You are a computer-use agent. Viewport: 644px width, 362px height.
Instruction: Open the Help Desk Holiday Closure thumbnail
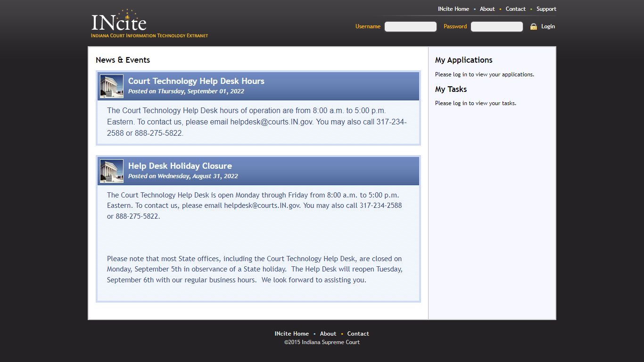coord(112,171)
